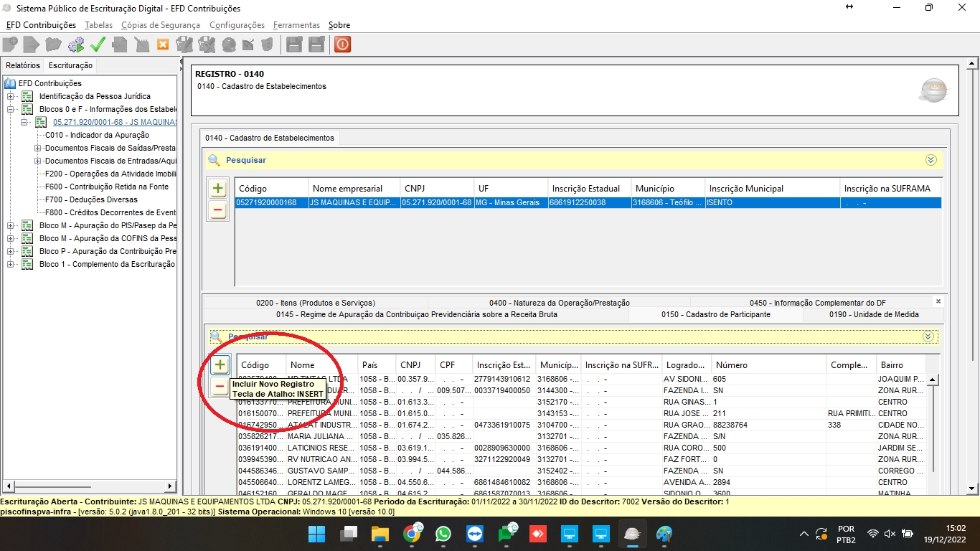Expand the Identificação da Pessoa Jurídica node
Screen dimensions: 980x551
(x=11, y=96)
